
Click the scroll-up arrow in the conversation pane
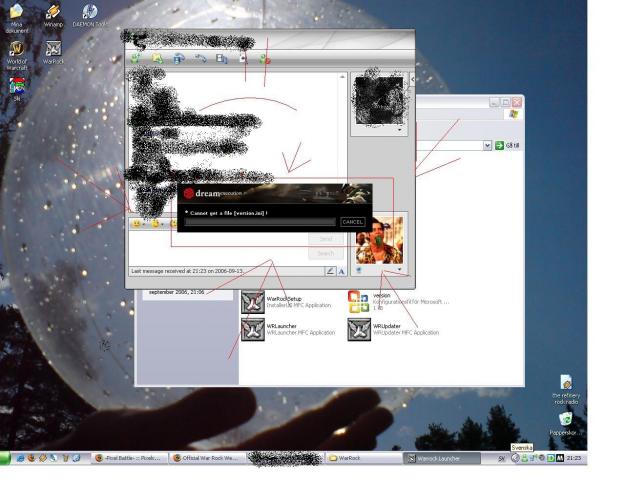point(342,77)
